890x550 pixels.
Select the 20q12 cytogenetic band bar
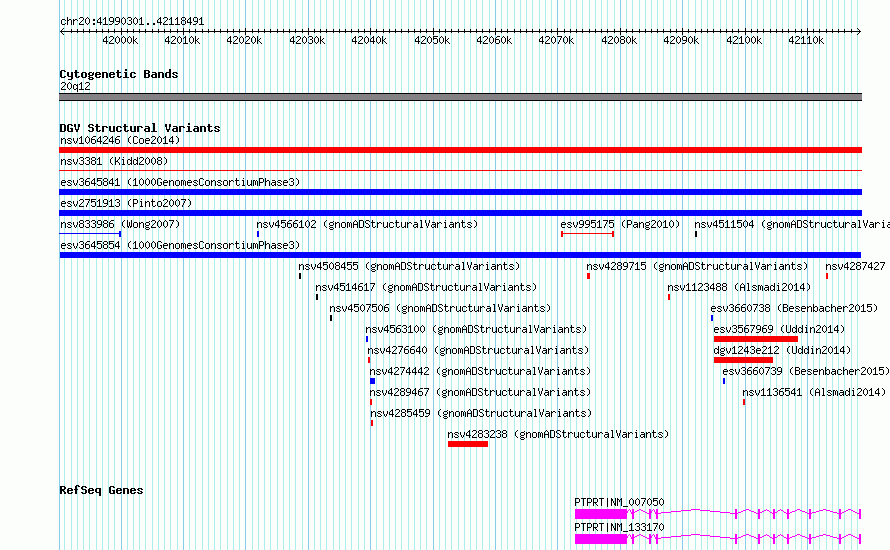[460, 97]
